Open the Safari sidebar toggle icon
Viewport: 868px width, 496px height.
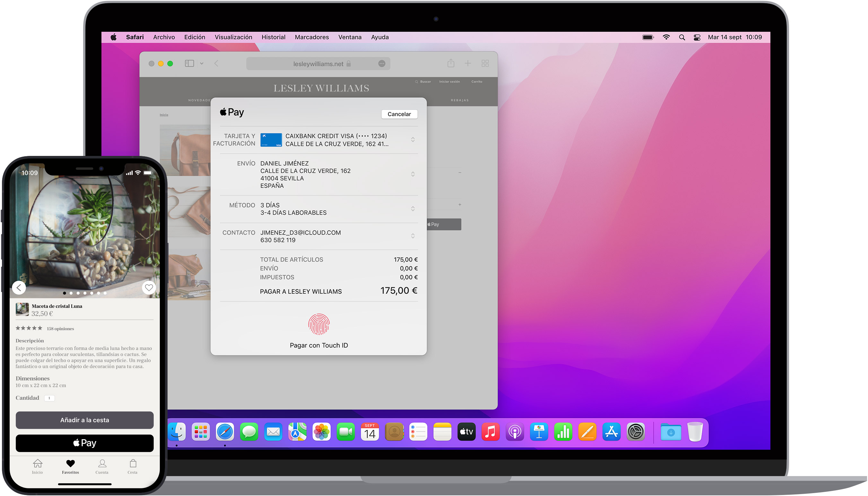[189, 63]
